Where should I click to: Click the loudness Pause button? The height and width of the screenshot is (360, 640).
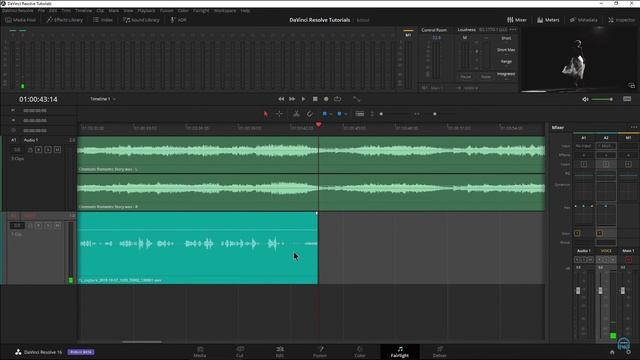click(x=466, y=76)
